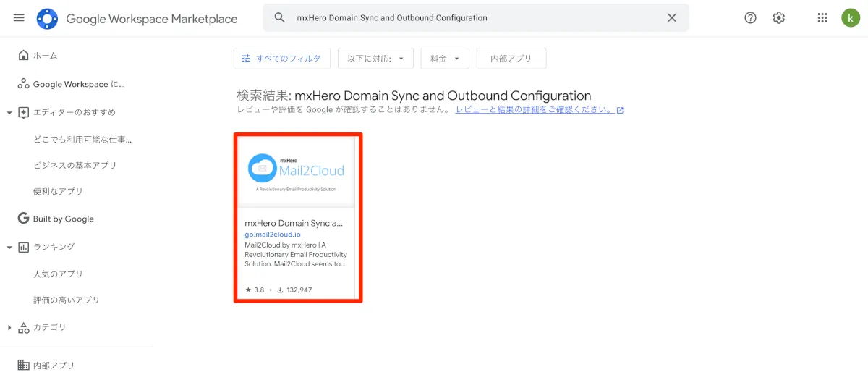868x388 pixels.
Task: Select エディターのおすすめ in the sidebar
Action: (75, 112)
